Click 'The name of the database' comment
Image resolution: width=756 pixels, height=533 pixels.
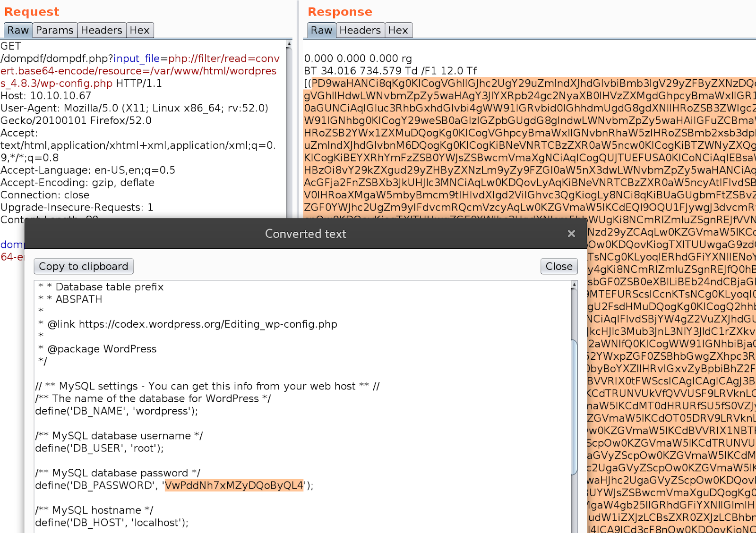153,398
